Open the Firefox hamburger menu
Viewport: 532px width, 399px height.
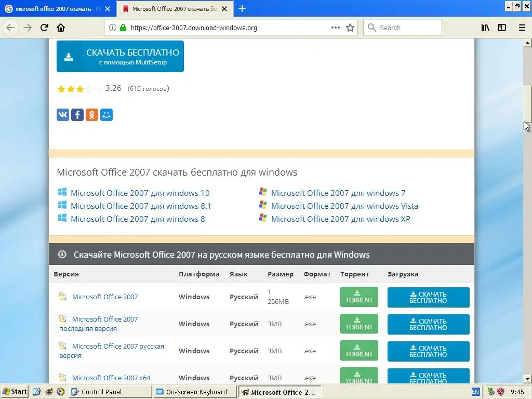(x=522, y=28)
